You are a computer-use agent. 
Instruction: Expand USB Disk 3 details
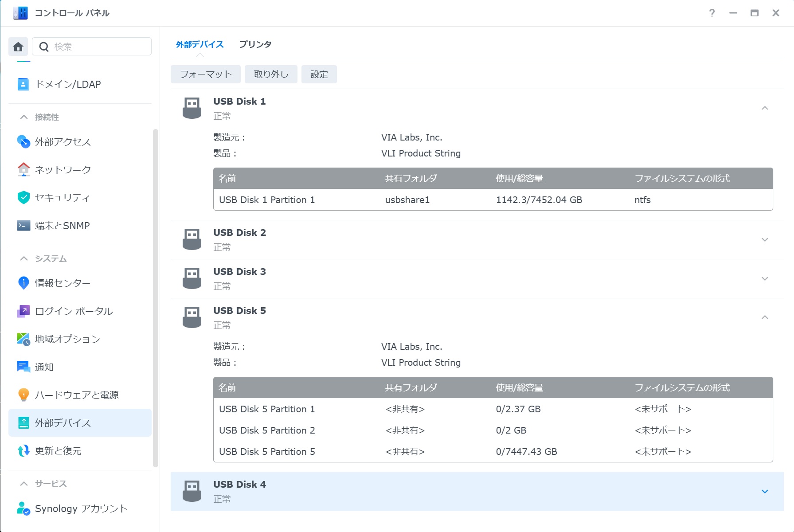pos(765,278)
